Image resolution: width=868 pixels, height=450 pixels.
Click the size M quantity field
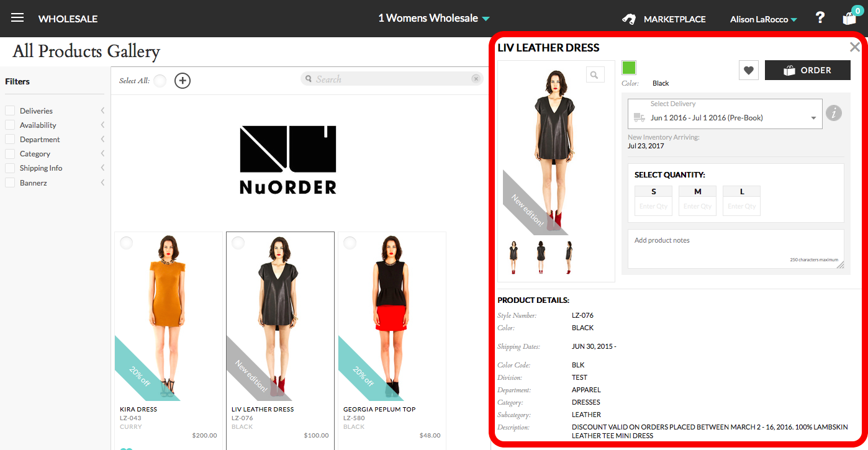(697, 206)
